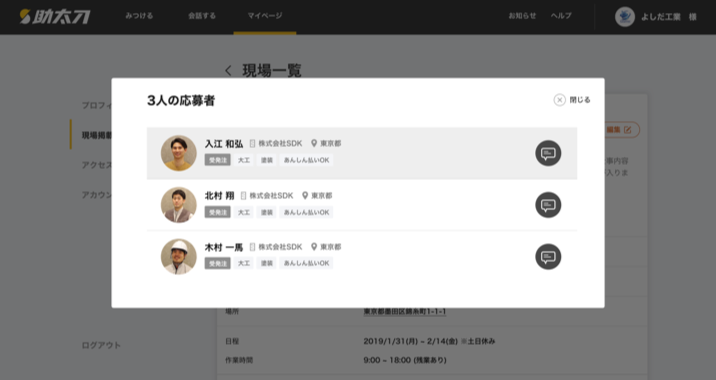716x380 pixels.
Task: Click the ログアウト link in the sidebar
Action: point(101,345)
